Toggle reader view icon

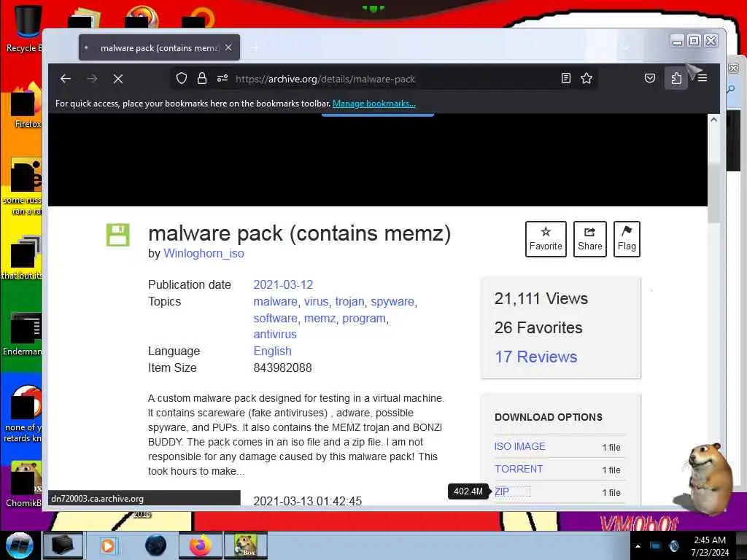point(566,78)
